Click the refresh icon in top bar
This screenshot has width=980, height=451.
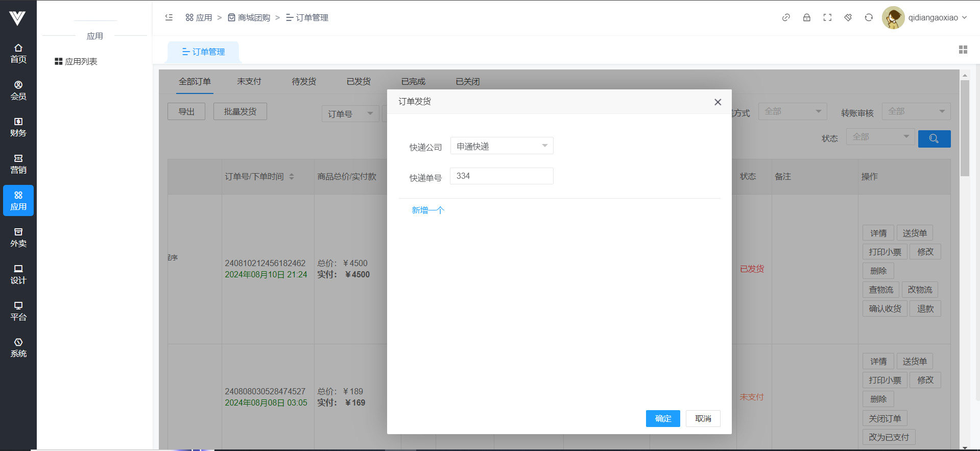tap(868, 17)
